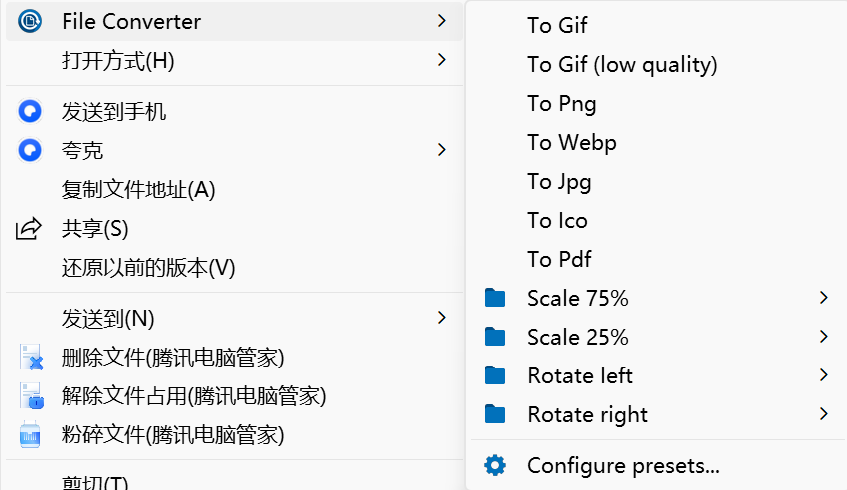Expand the Rotate right submenu arrow

(x=824, y=414)
